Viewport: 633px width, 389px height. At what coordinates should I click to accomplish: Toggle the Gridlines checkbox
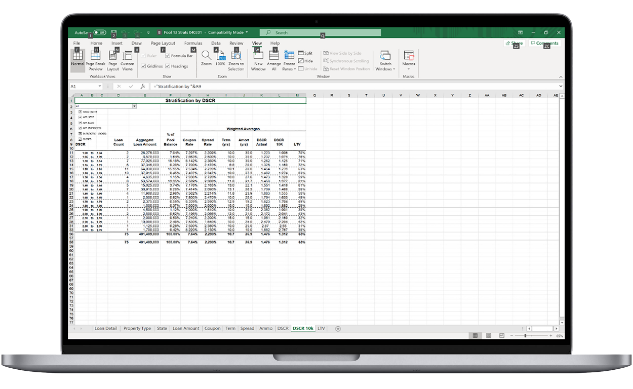(152, 66)
